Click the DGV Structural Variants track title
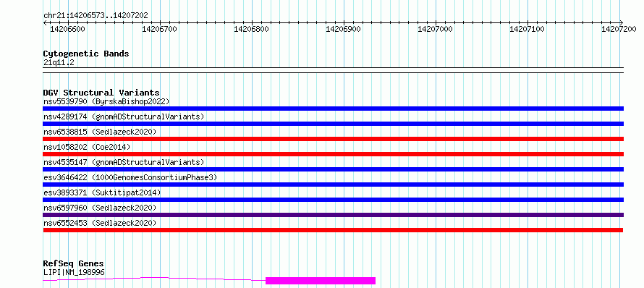The width and height of the screenshot is (644, 288). pos(101,93)
